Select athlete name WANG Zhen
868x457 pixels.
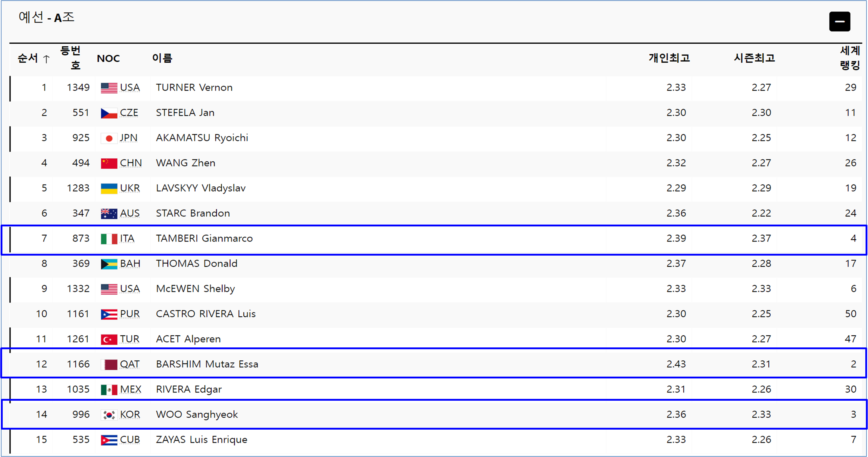click(185, 163)
